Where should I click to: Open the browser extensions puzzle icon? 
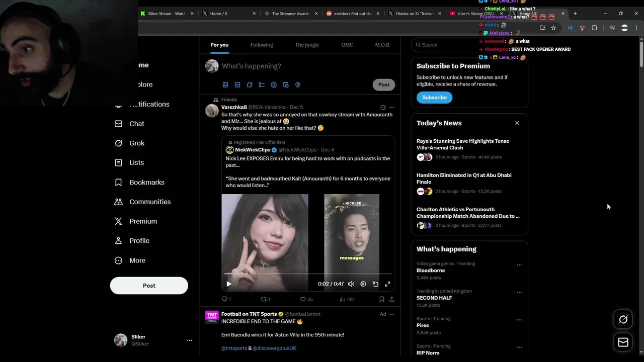pyautogui.click(x=595, y=28)
